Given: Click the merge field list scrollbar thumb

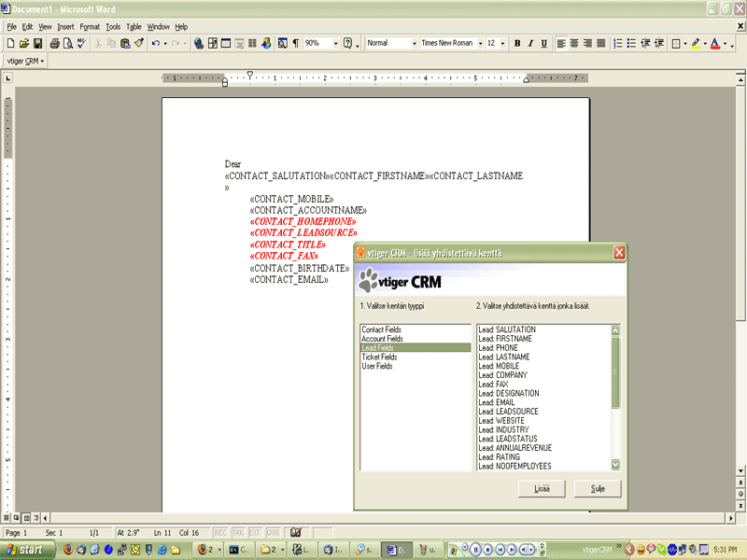Looking at the screenshot, I should pyautogui.click(x=615, y=372).
